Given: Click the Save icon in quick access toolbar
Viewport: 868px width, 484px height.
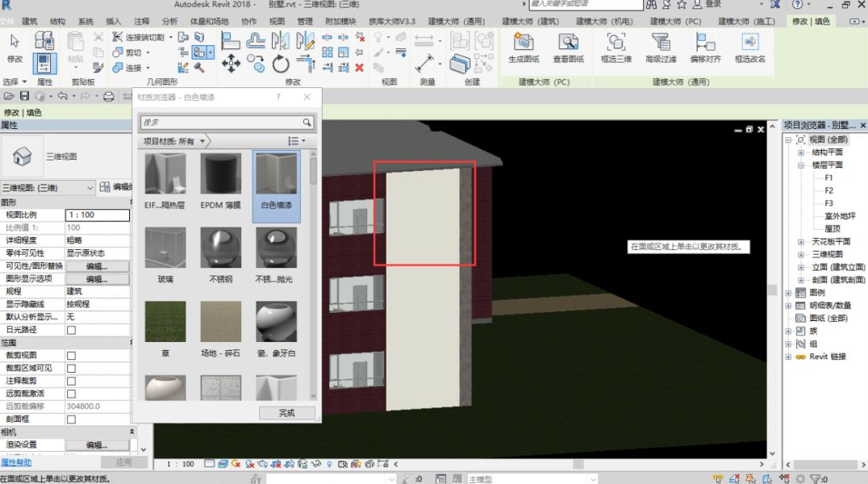Looking at the screenshot, I should coord(24,96).
